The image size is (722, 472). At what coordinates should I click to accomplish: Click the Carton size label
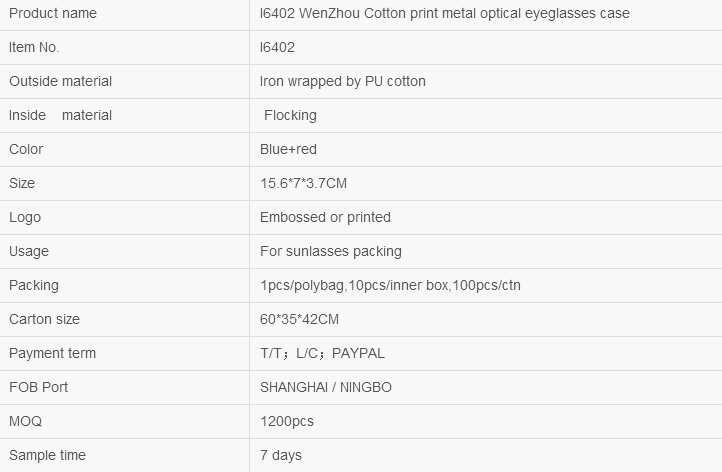[x=44, y=320]
